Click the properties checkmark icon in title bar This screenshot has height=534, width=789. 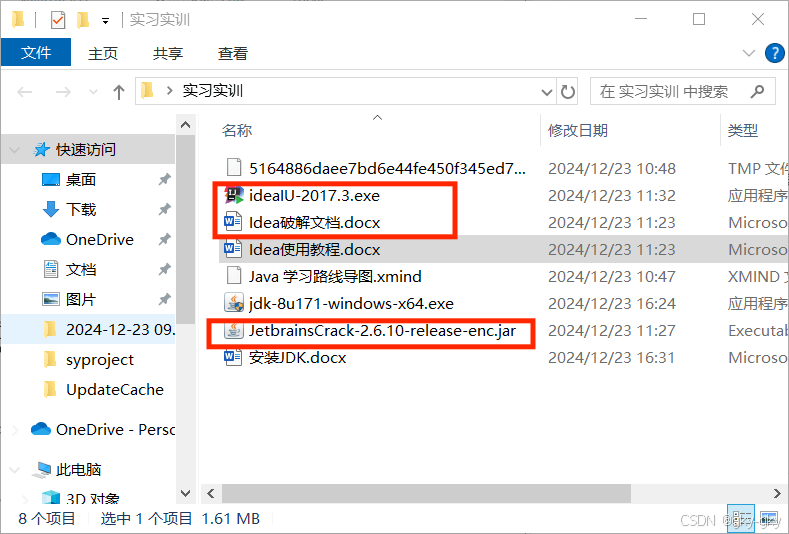58,20
